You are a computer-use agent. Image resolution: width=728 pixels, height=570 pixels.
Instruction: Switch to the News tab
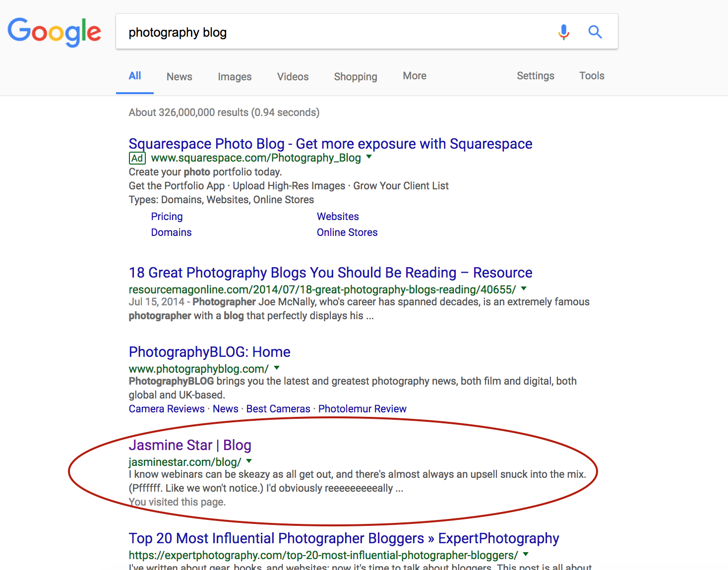pyautogui.click(x=180, y=77)
